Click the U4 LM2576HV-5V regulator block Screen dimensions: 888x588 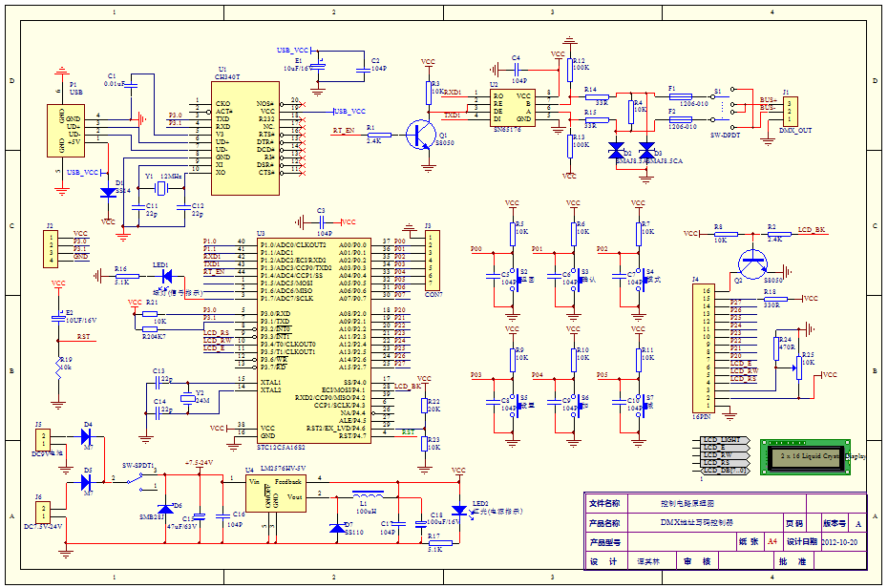[x=276, y=493]
